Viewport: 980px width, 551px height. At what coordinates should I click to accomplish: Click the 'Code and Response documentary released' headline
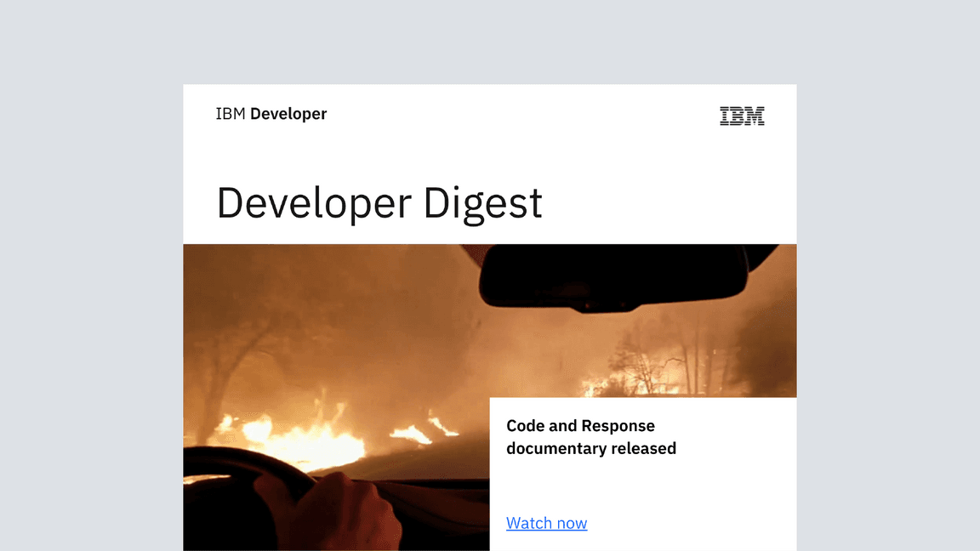click(590, 437)
